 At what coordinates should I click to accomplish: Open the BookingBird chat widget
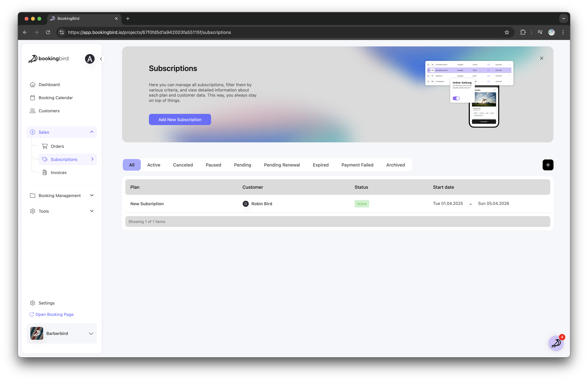pyautogui.click(x=556, y=343)
